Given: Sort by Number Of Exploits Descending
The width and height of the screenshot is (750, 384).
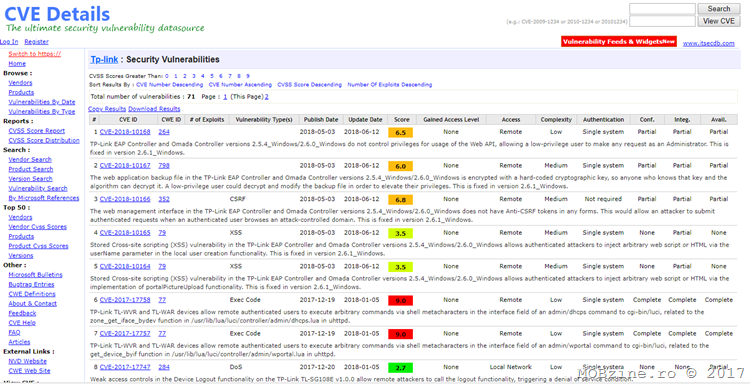Looking at the screenshot, I should tap(390, 85).
